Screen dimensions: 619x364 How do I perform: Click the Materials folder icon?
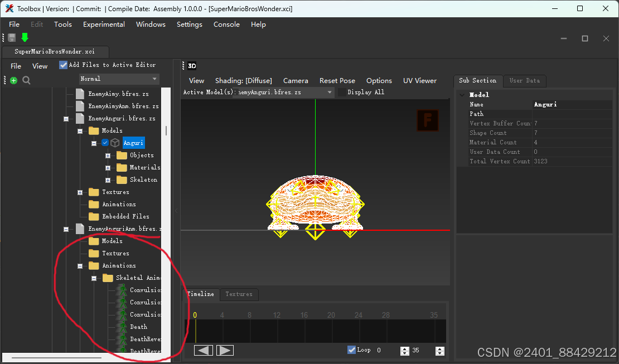(122, 167)
